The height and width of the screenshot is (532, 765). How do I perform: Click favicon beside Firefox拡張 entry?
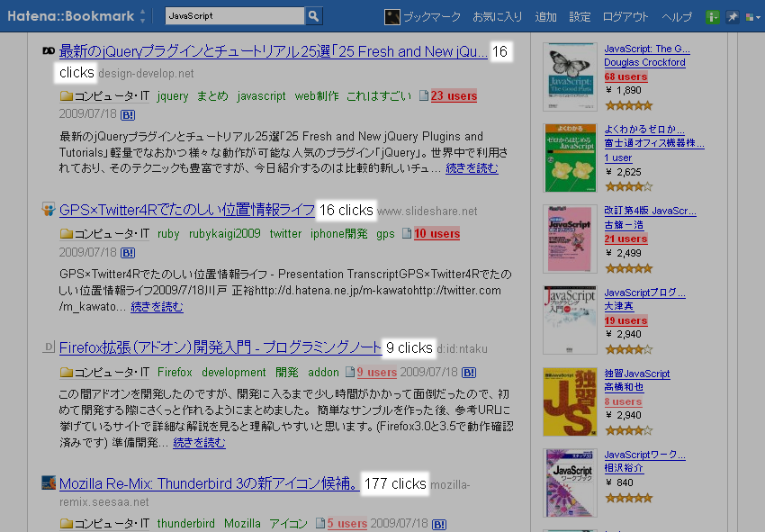point(49,347)
